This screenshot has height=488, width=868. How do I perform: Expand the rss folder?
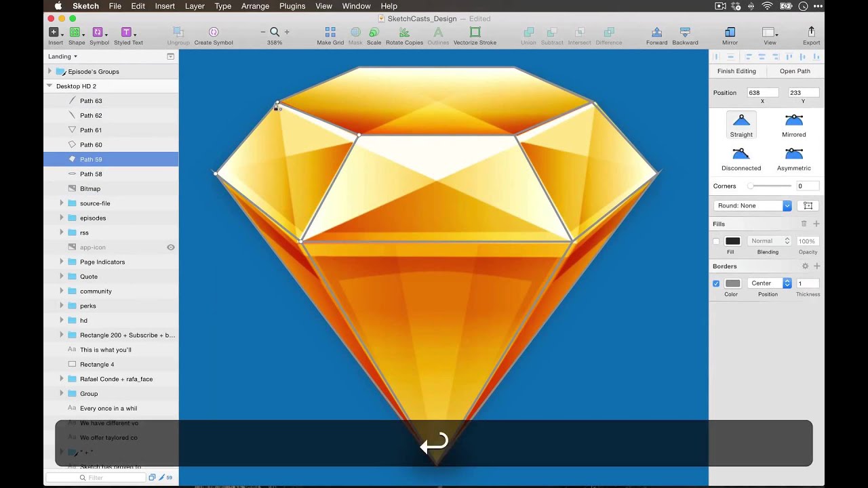61,232
